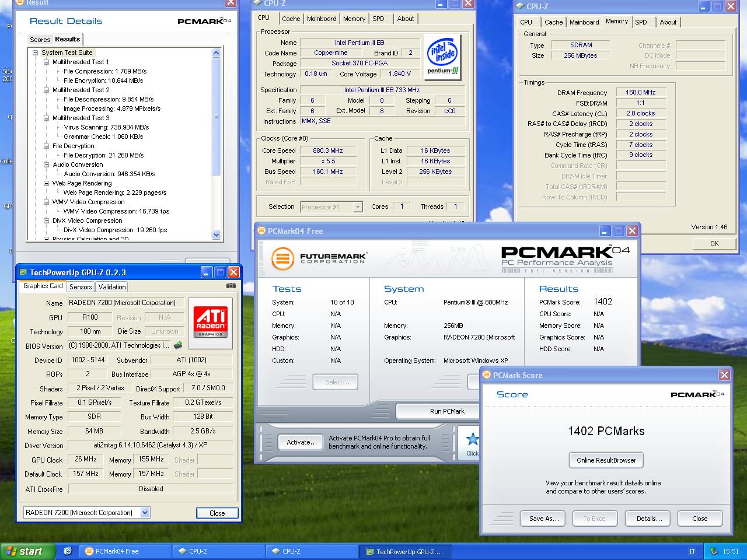Image resolution: width=747 pixels, height=560 pixels.
Task: Click the Bus Interface AGP 4x @ 4x field
Action: tap(191, 374)
